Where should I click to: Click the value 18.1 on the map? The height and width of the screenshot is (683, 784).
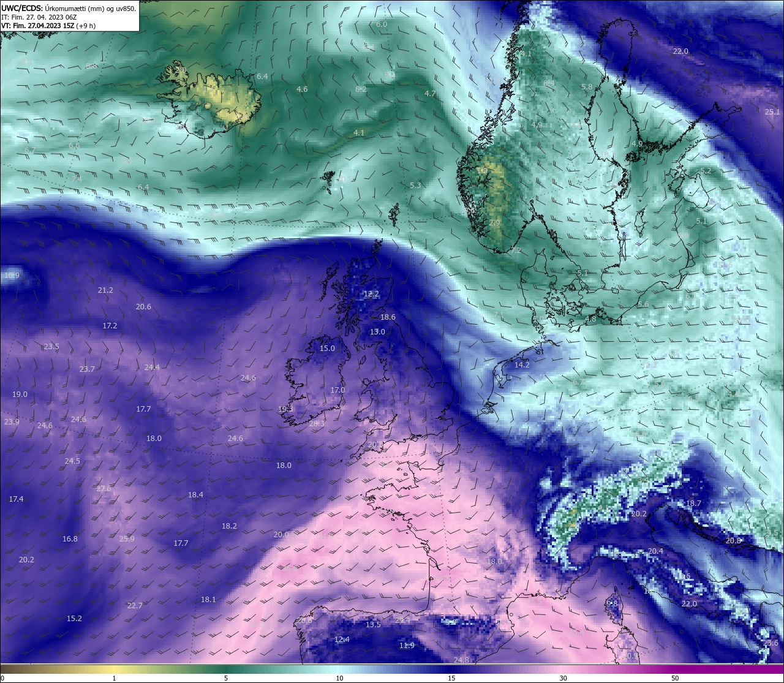coord(208,600)
